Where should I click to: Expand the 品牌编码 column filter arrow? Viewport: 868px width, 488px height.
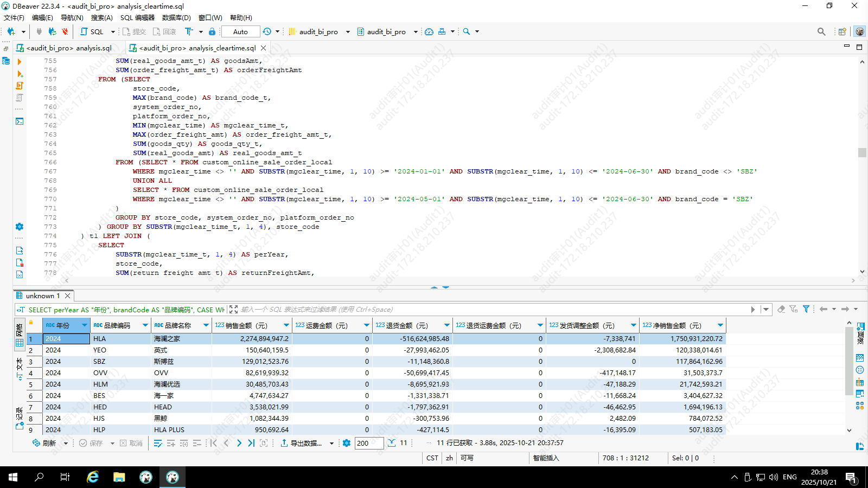pos(145,325)
